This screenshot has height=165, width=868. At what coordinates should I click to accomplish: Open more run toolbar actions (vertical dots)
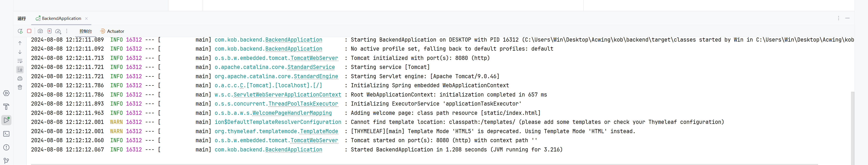[x=67, y=31]
